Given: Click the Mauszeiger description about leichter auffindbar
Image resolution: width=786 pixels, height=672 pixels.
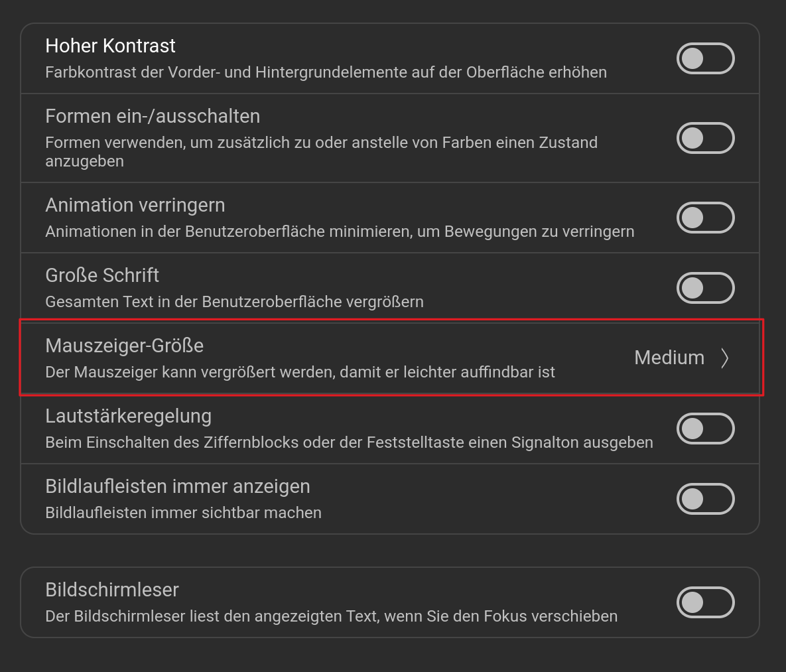Looking at the screenshot, I should click(300, 372).
